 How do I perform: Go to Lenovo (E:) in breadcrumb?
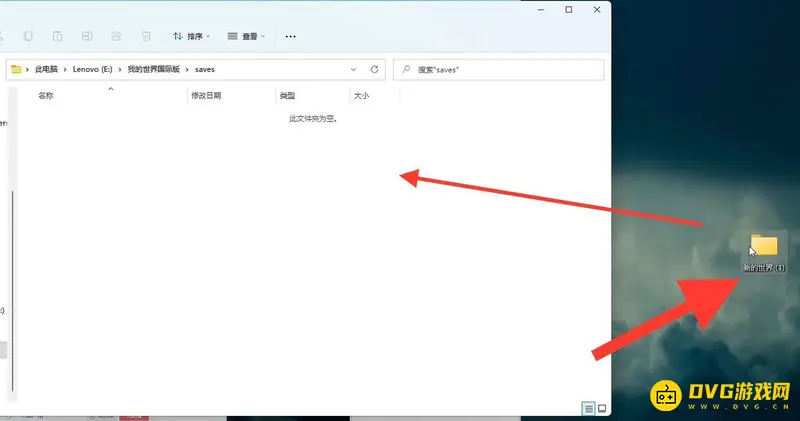point(94,70)
